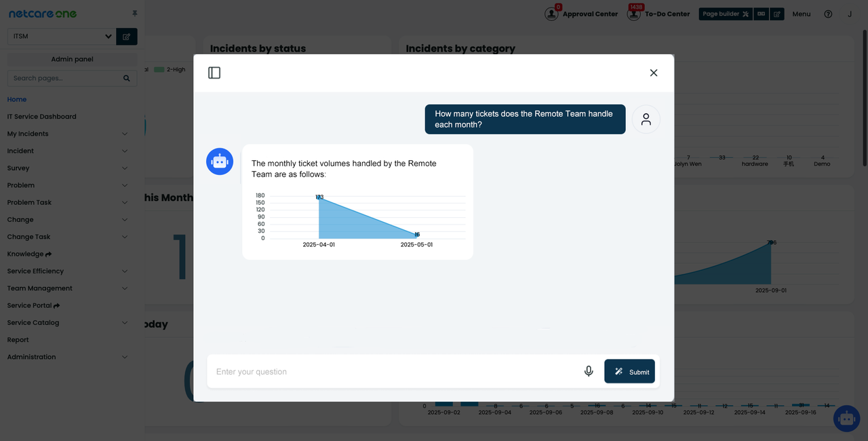Click the microphone voice input icon
This screenshot has width=868, height=441.
589,371
